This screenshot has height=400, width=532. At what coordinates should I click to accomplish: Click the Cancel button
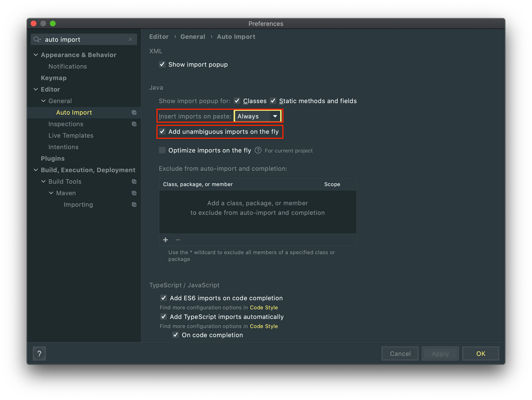400,353
